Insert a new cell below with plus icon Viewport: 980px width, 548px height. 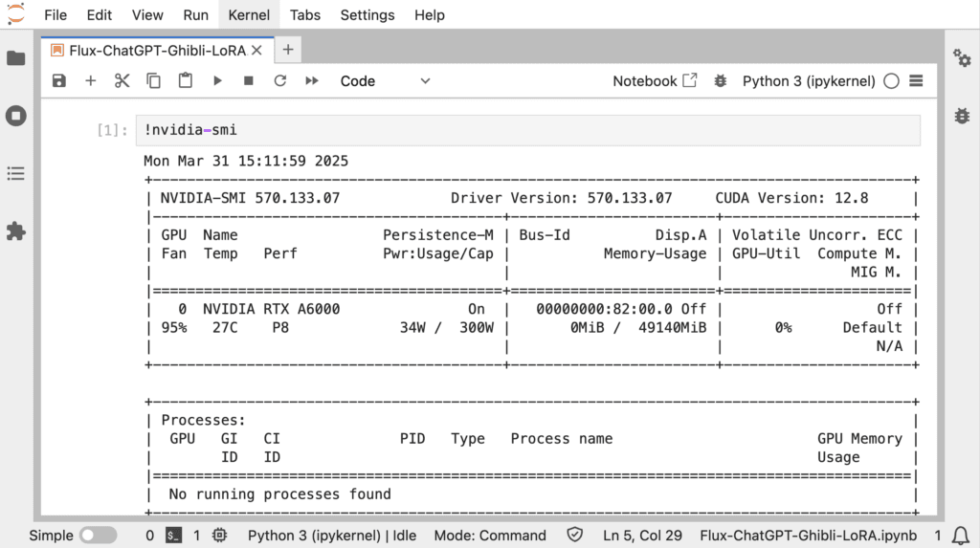point(91,80)
